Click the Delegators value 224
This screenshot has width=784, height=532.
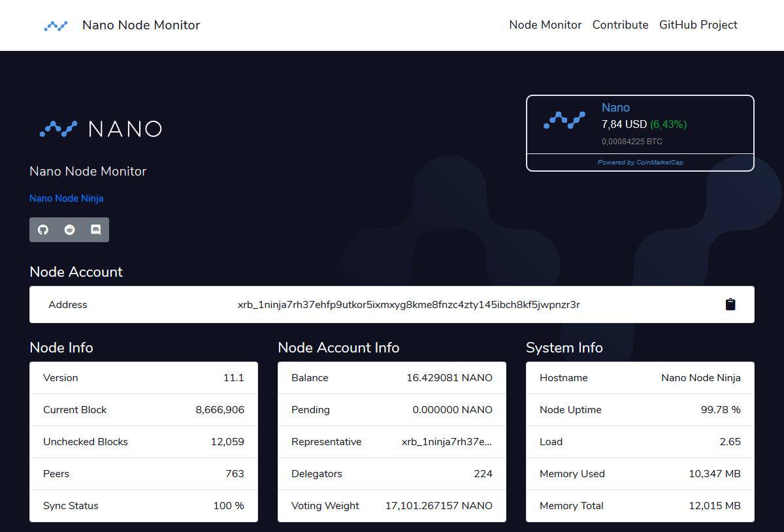pyautogui.click(x=483, y=474)
